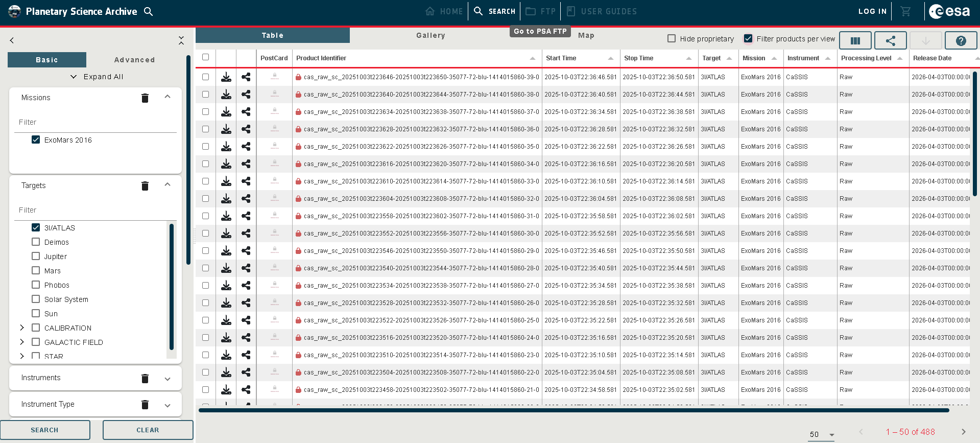Screen dimensions: 980x443
Task: Expand the Instrument Type section chevron
Action: pos(168,405)
